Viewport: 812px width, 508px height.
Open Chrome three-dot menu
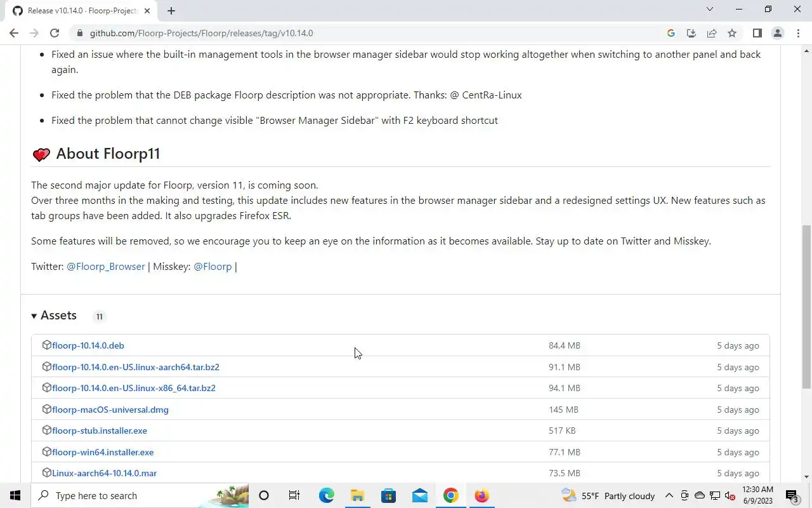(x=797, y=33)
